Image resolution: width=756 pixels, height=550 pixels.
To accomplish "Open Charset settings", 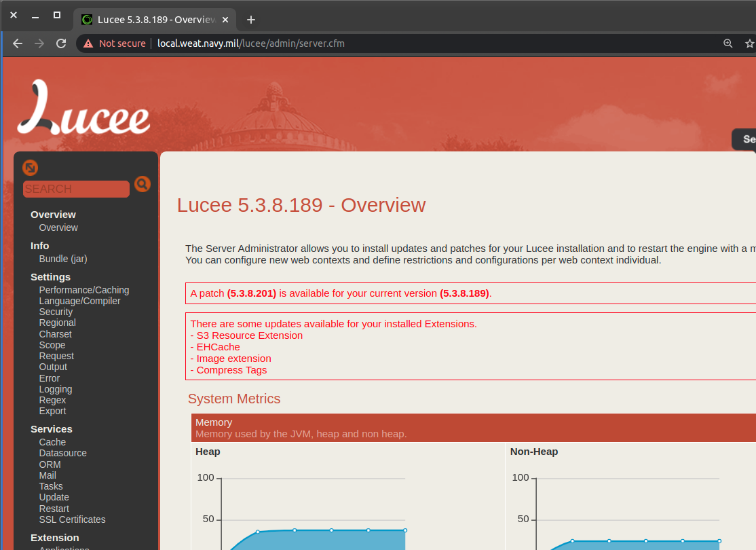I will pos(55,334).
